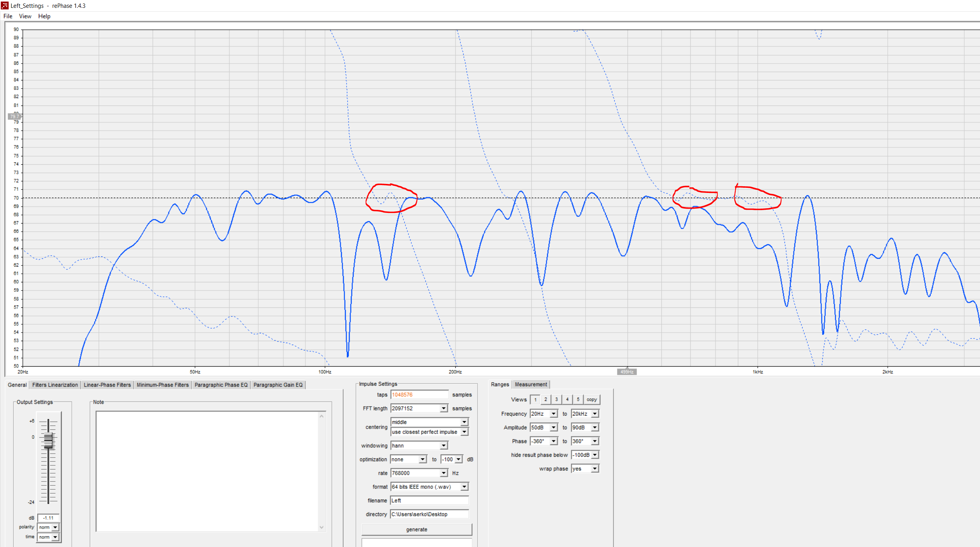Switch to the Paragraphic Phase EQ tab
The height and width of the screenshot is (547, 980).
pos(221,385)
